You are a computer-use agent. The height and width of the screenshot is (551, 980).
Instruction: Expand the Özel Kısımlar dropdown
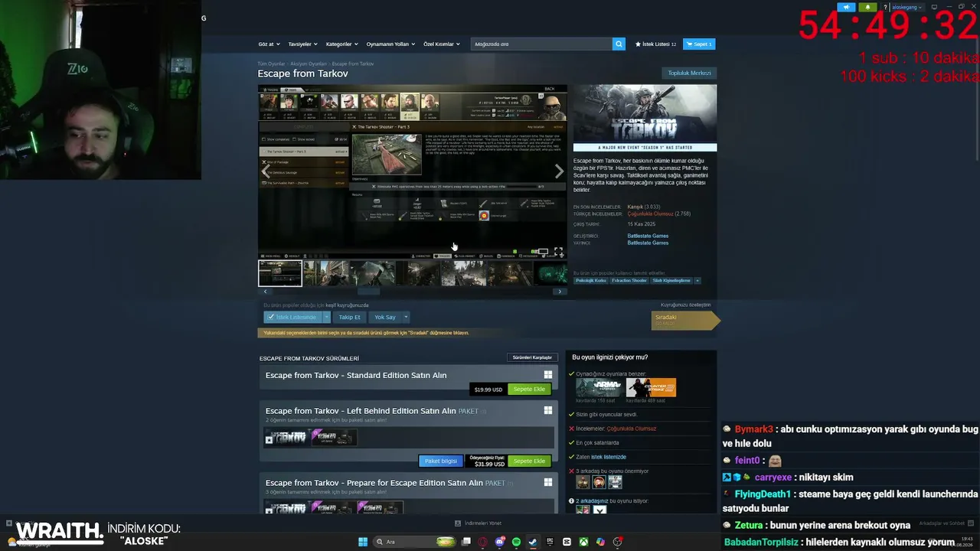(x=442, y=44)
